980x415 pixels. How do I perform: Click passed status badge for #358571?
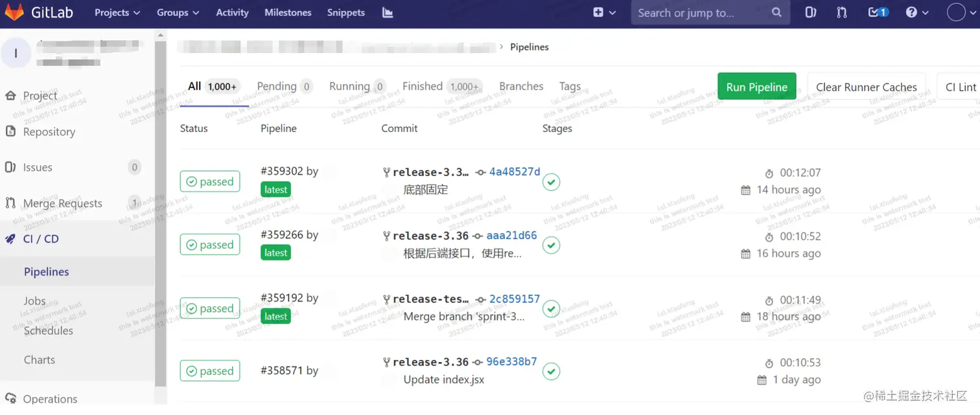coord(210,371)
